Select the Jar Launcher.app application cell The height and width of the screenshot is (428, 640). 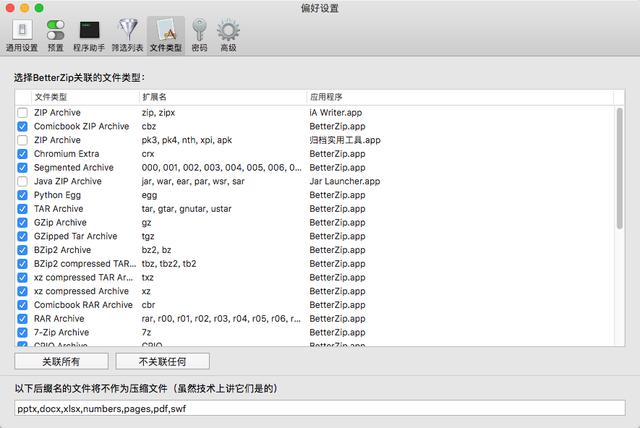[x=344, y=182]
